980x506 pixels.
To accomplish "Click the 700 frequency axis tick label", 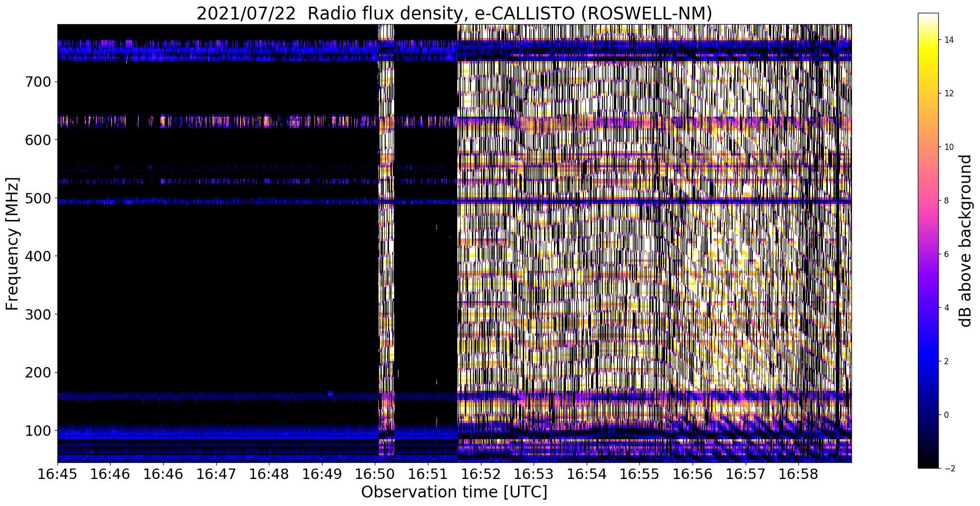I will [x=37, y=82].
